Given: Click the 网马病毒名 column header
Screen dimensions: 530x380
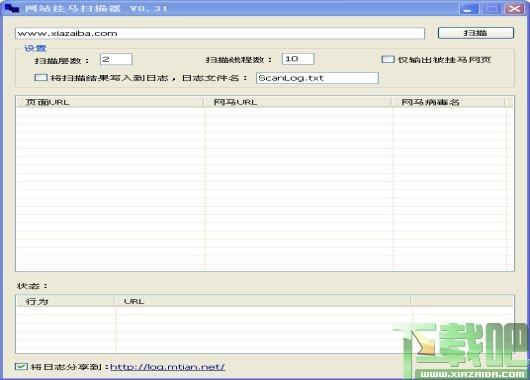Looking at the screenshot, I should [x=449, y=102].
